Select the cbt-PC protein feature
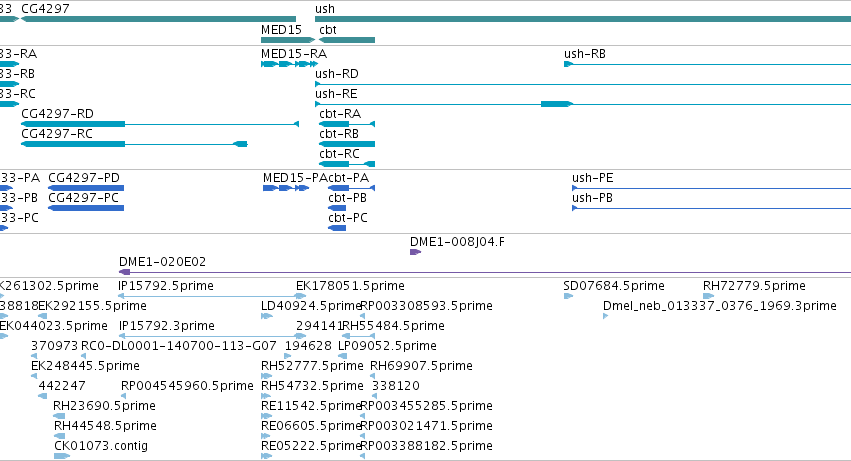 pos(337,228)
